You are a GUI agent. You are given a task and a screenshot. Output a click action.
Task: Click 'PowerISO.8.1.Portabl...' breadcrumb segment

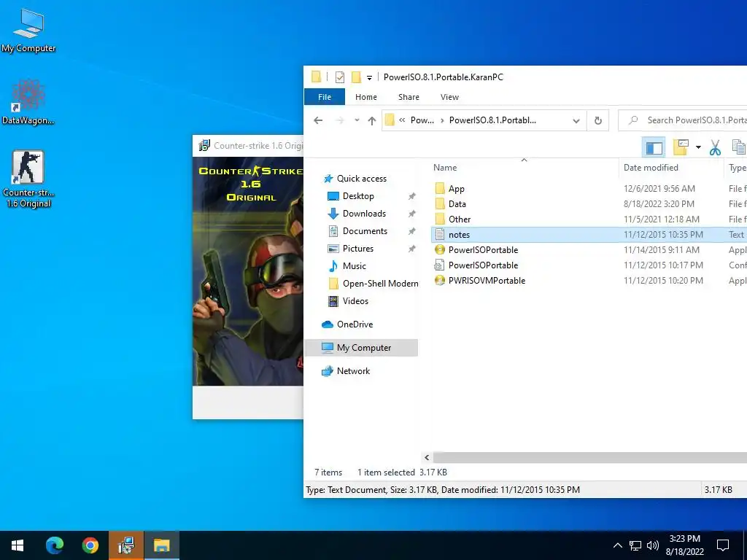[492, 120]
